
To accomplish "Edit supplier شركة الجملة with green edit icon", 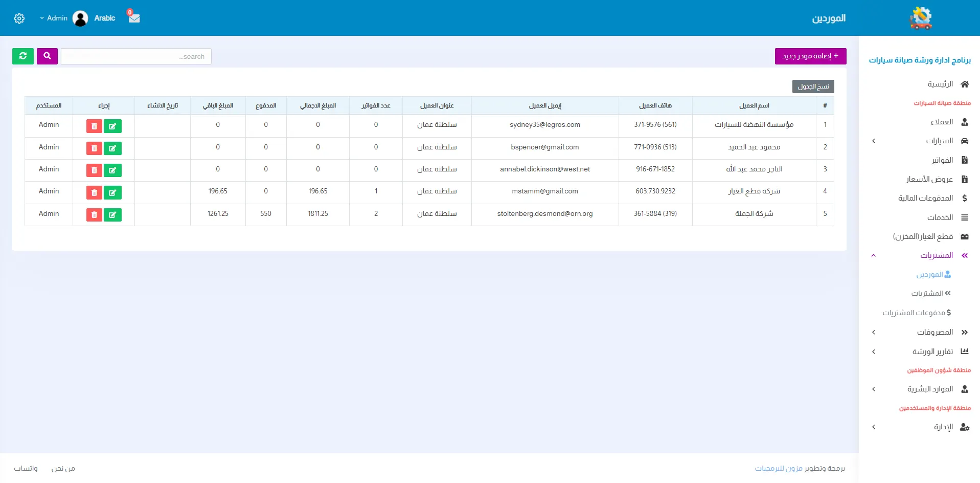I will point(112,215).
